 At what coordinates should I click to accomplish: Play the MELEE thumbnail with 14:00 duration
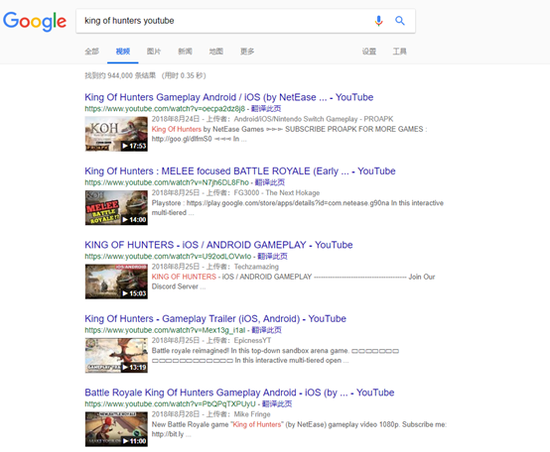[116, 208]
